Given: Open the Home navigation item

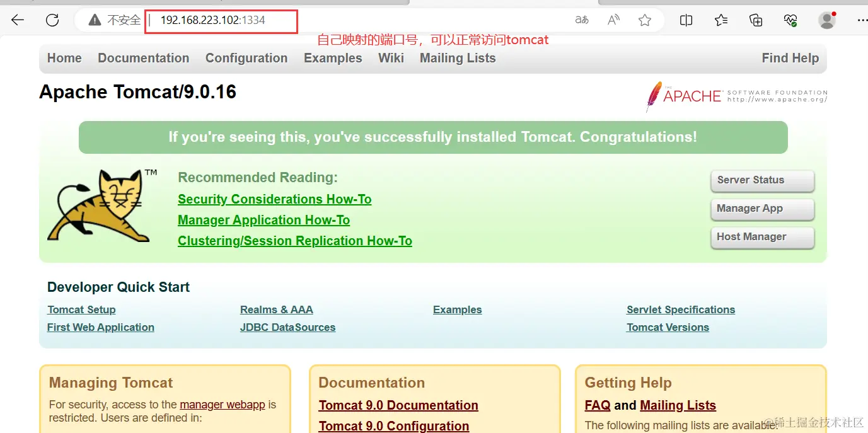Looking at the screenshot, I should pos(64,58).
